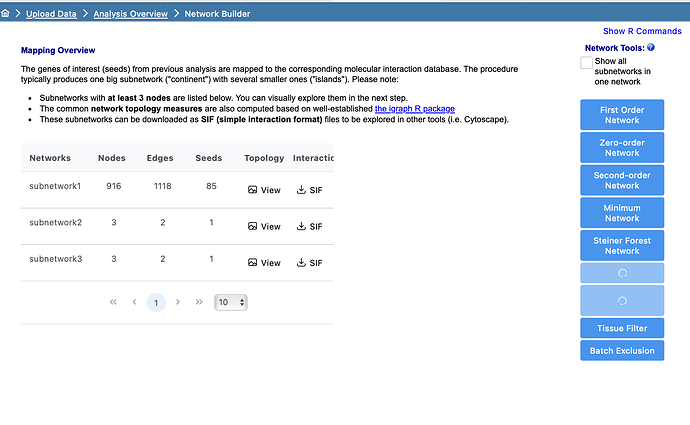
Task: Go to next page of table
Action: tap(178, 302)
